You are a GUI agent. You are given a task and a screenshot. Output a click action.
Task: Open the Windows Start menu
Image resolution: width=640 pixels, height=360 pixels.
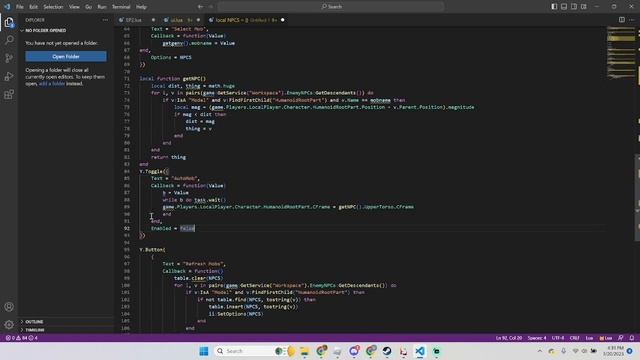pos(204,351)
